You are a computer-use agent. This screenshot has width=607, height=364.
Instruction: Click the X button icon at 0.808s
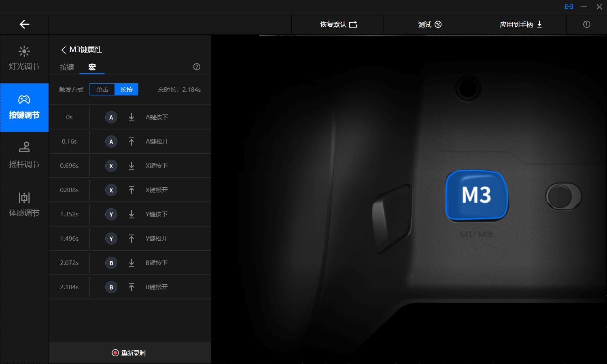111,190
